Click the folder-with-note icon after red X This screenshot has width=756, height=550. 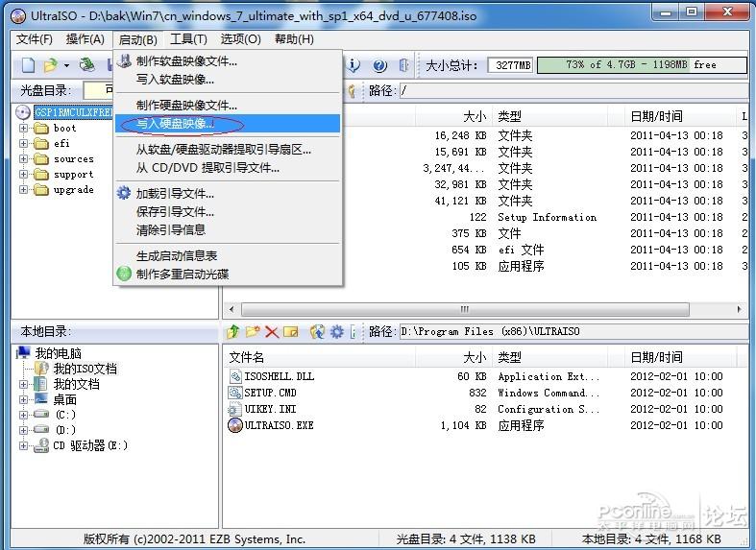tap(291, 331)
